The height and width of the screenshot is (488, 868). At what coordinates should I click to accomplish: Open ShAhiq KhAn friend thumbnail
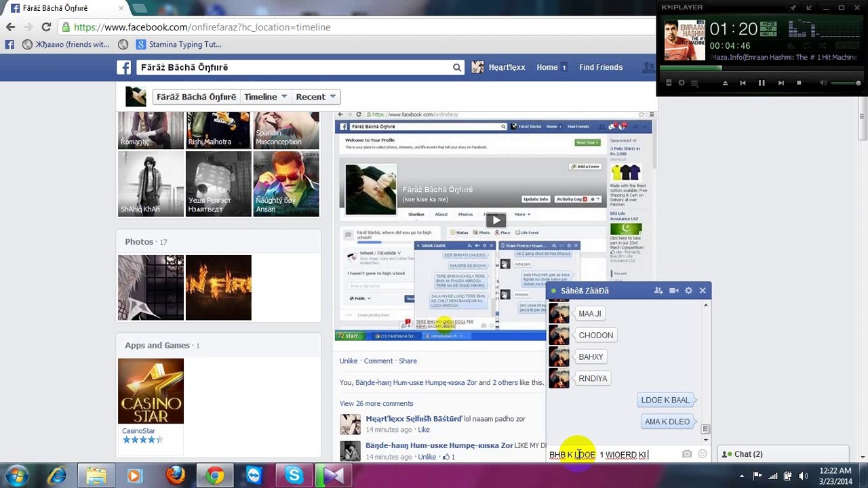point(151,184)
